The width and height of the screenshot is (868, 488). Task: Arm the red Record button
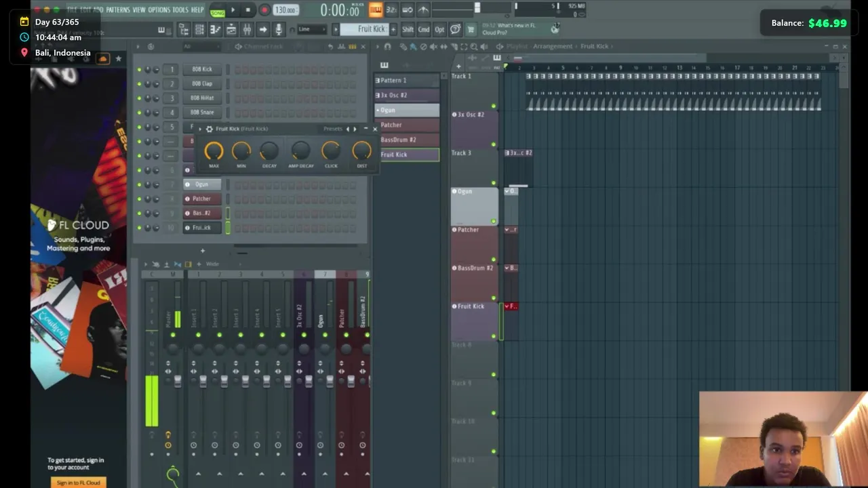click(264, 9)
